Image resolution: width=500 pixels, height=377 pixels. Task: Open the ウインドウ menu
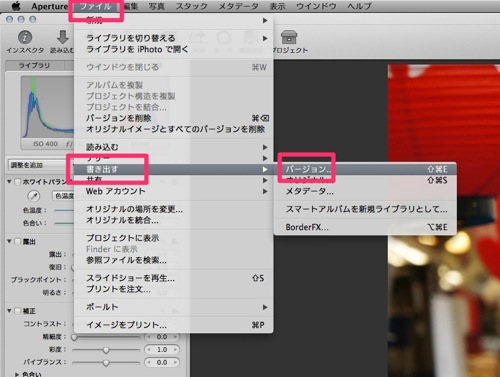316,6
